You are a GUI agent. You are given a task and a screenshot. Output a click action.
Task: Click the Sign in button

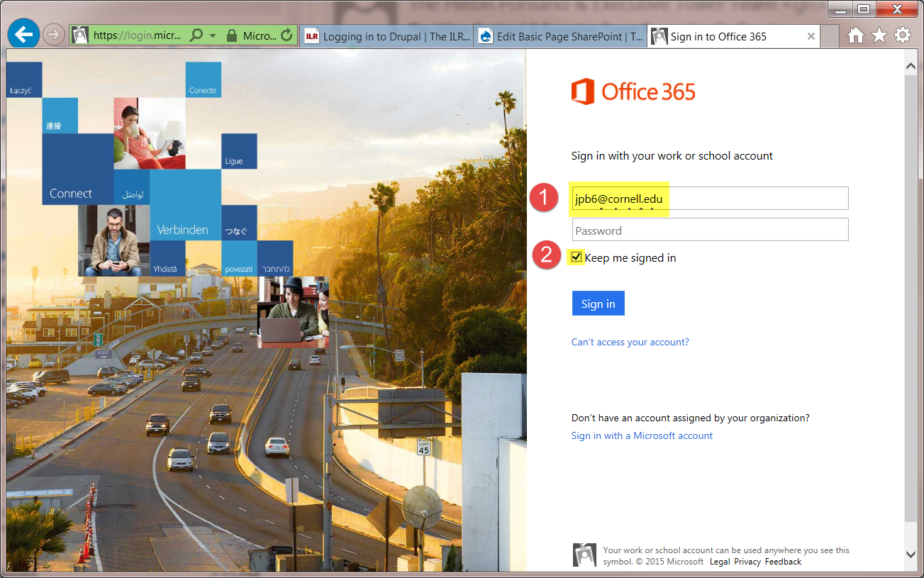click(598, 304)
